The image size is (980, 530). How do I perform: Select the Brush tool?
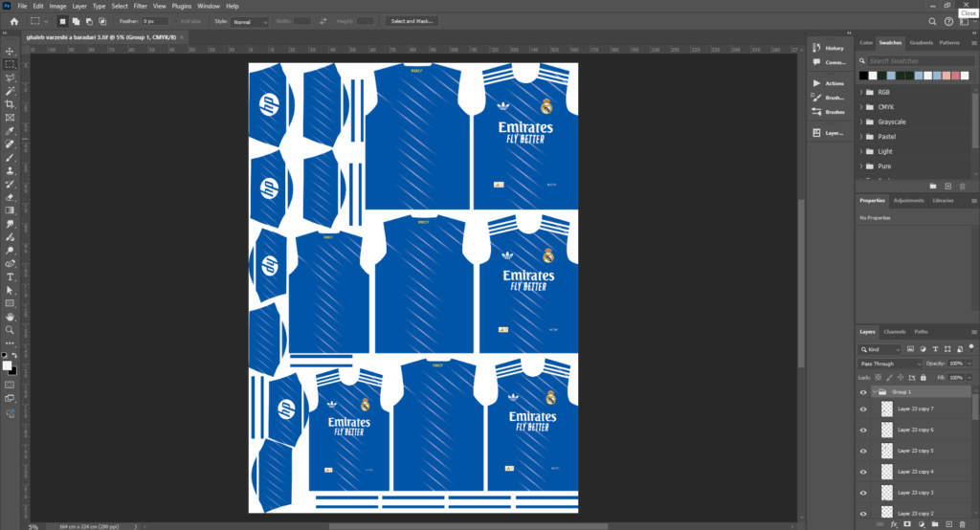coord(10,158)
